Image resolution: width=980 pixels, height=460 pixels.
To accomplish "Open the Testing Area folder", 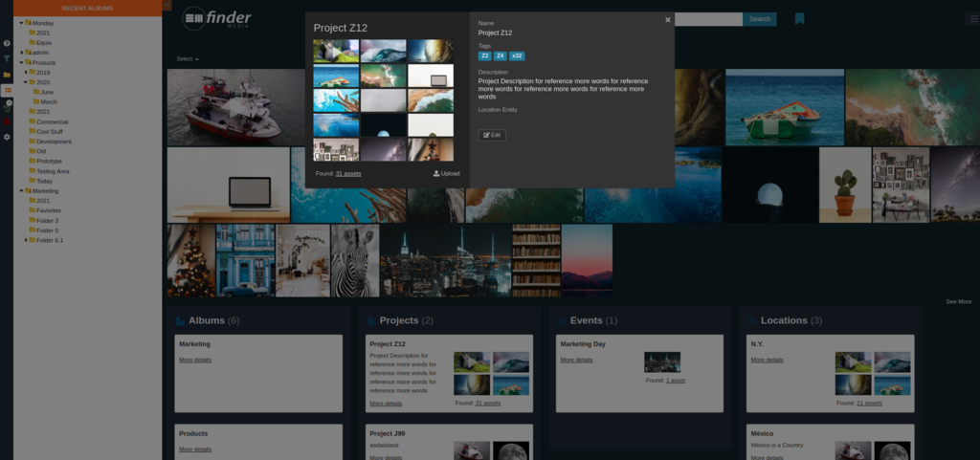I will click(x=53, y=171).
